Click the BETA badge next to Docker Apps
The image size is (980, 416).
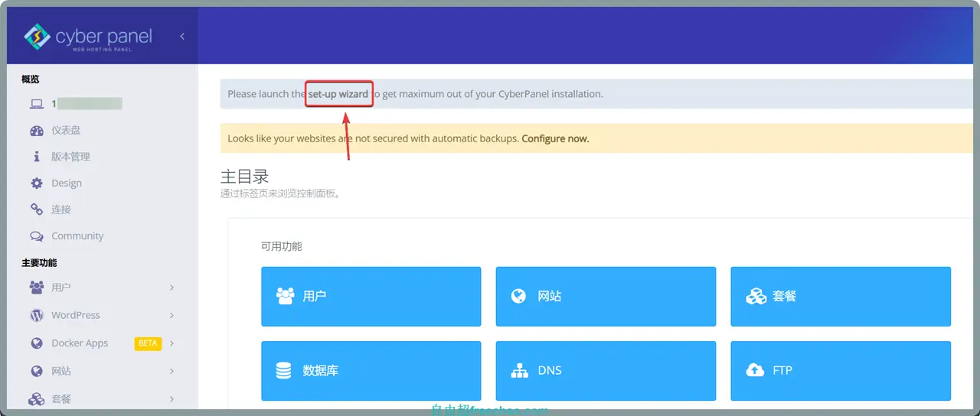(x=147, y=343)
